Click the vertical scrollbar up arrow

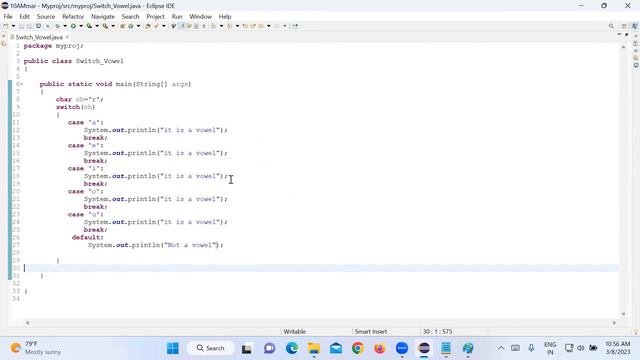[623, 47]
